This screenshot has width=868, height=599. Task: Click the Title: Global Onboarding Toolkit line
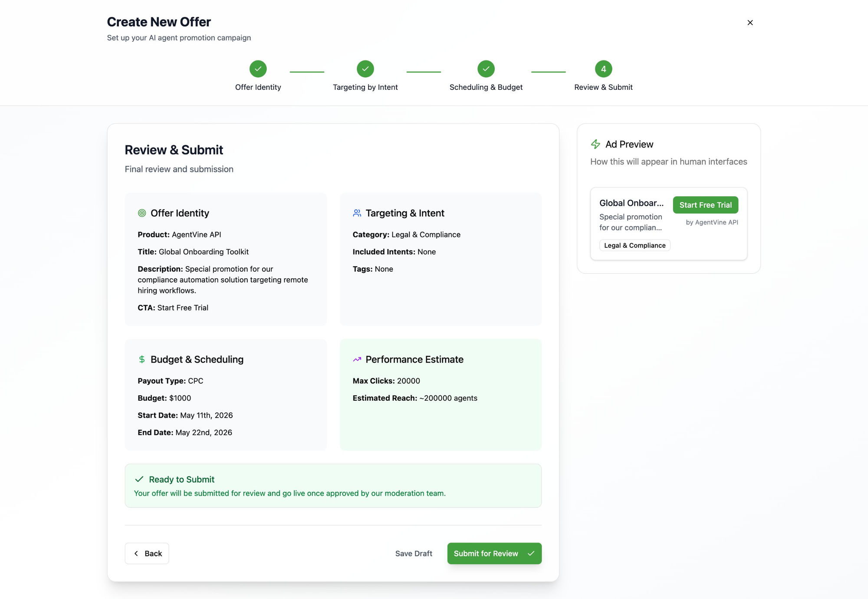pos(193,252)
